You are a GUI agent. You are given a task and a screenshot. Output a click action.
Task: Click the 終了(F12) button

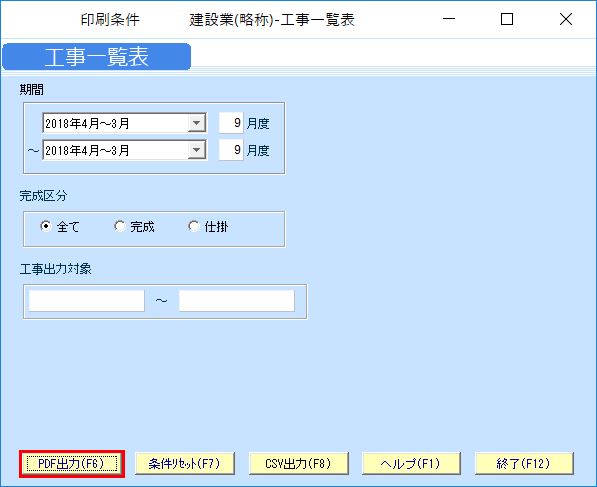[x=524, y=463]
